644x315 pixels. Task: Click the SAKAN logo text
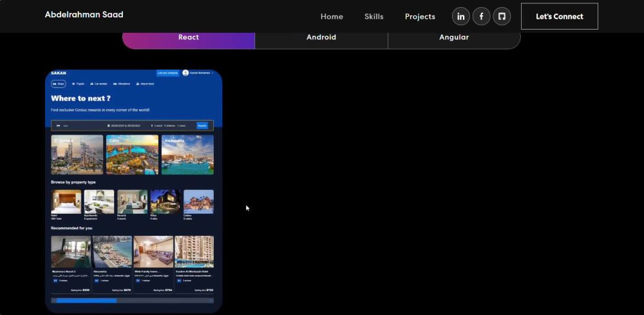59,73
